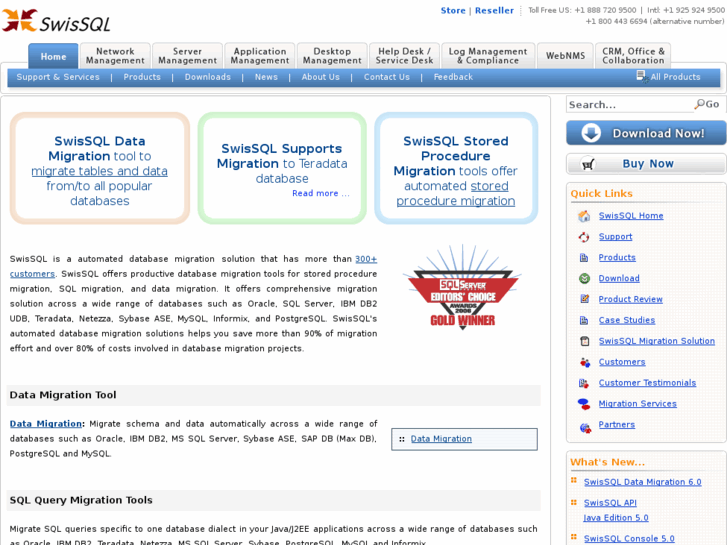Click the Go search button
Image resolution: width=727 pixels, height=545 pixels.
click(x=712, y=104)
